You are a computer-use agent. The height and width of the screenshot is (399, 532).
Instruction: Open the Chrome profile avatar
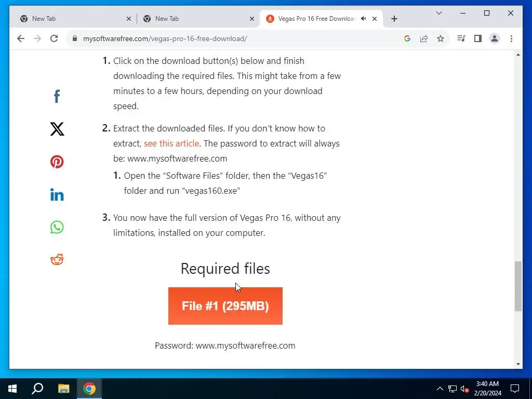495,38
